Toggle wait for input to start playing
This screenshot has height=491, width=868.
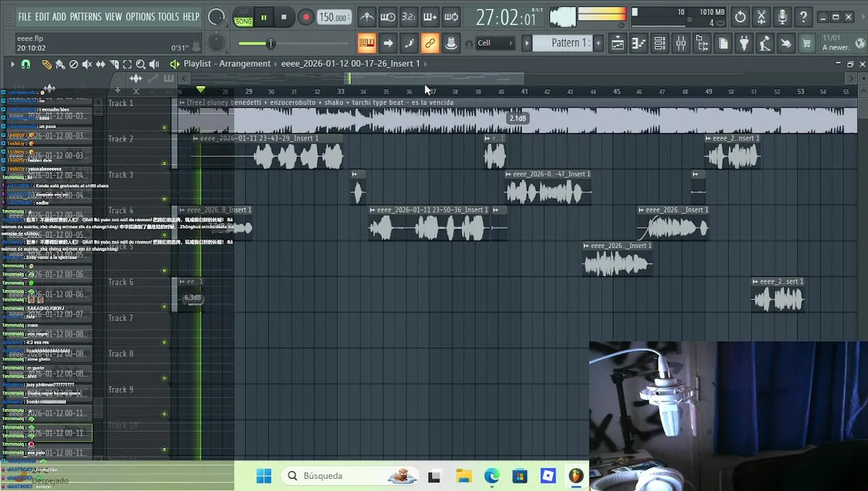[388, 17]
